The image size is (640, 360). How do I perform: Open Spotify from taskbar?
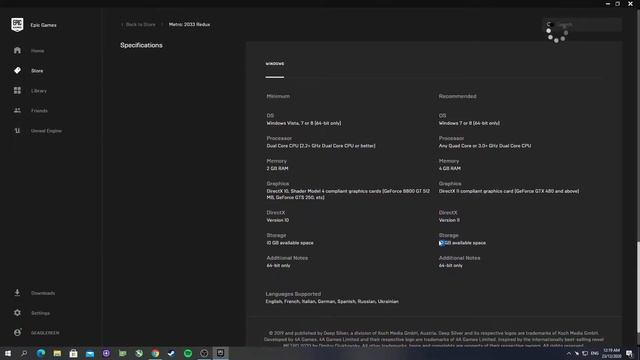click(188, 353)
